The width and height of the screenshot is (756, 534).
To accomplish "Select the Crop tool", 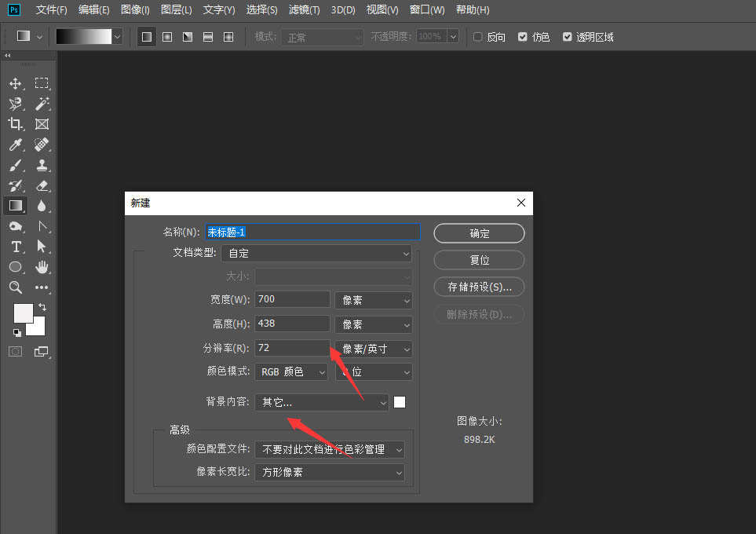I will pos(16,124).
